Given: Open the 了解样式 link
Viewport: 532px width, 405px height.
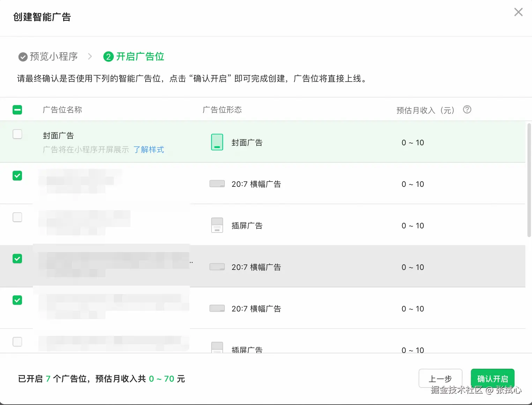Looking at the screenshot, I should click(149, 150).
